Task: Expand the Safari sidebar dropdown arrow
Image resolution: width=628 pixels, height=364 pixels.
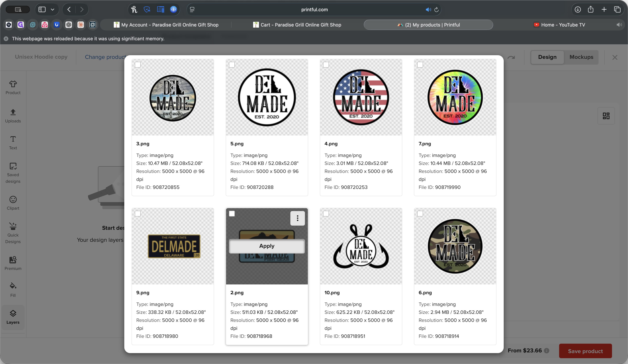Action: [52, 9]
